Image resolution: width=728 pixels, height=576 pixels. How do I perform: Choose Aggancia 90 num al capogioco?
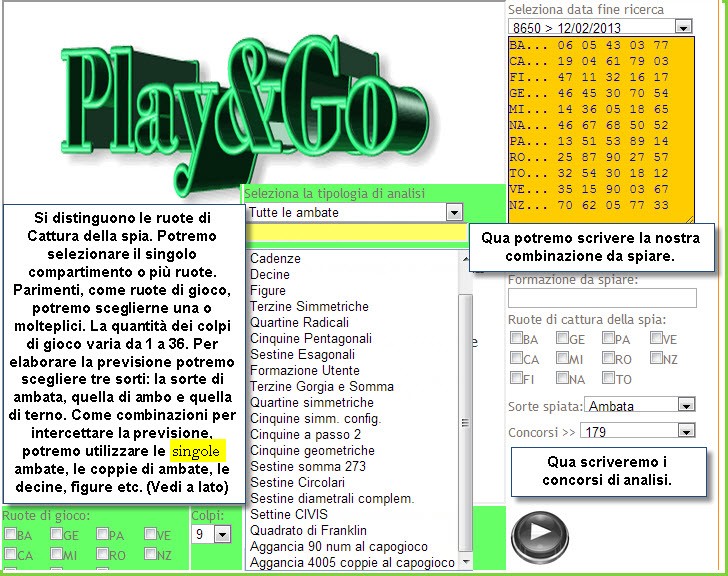coord(339,546)
